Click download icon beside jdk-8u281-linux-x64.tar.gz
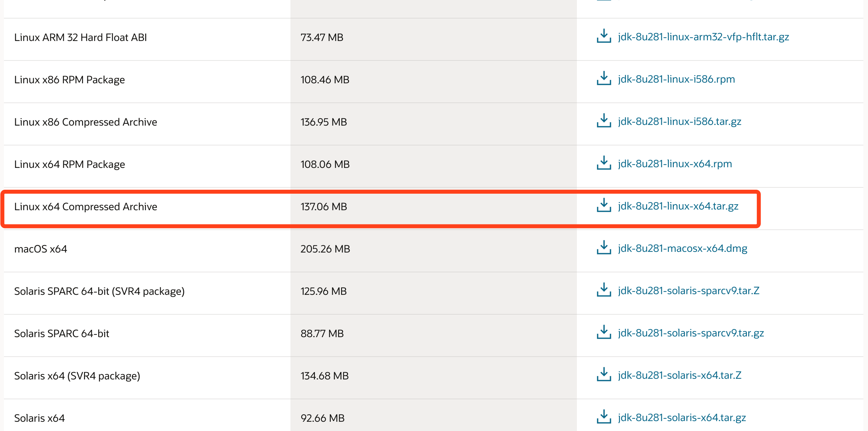 (x=604, y=205)
